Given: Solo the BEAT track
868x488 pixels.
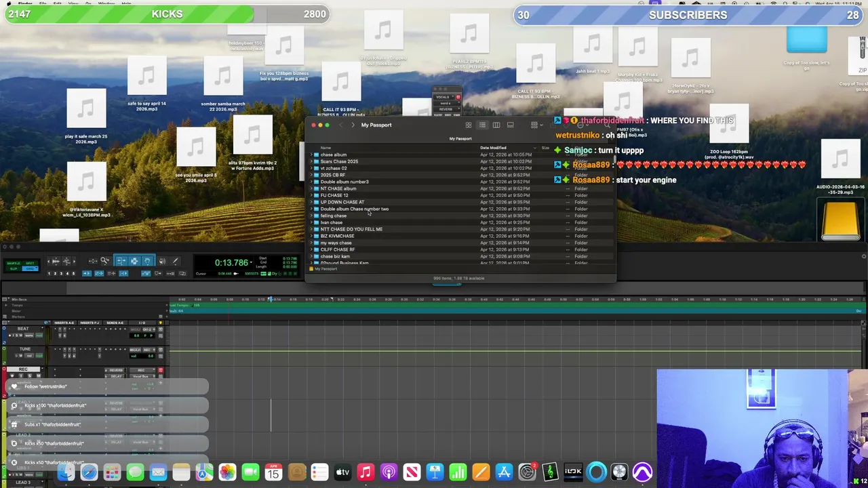Looking at the screenshot, I should [x=16, y=335].
